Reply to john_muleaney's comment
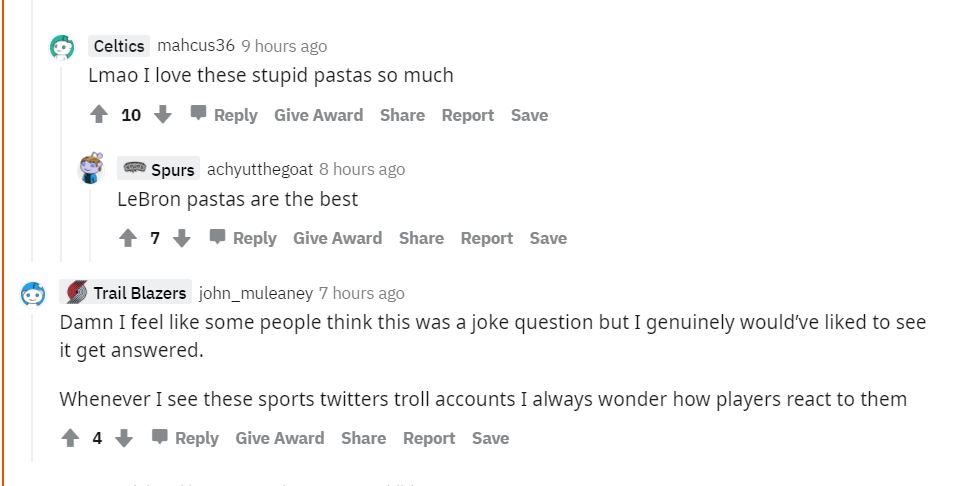This screenshot has width=963, height=486. (186, 438)
